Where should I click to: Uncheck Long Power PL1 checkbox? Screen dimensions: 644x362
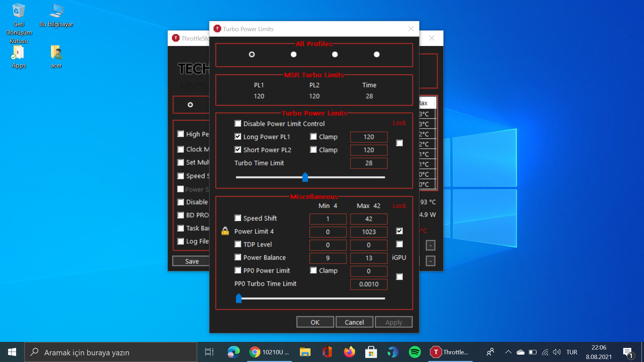pyautogui.click(x=238, y=137)
